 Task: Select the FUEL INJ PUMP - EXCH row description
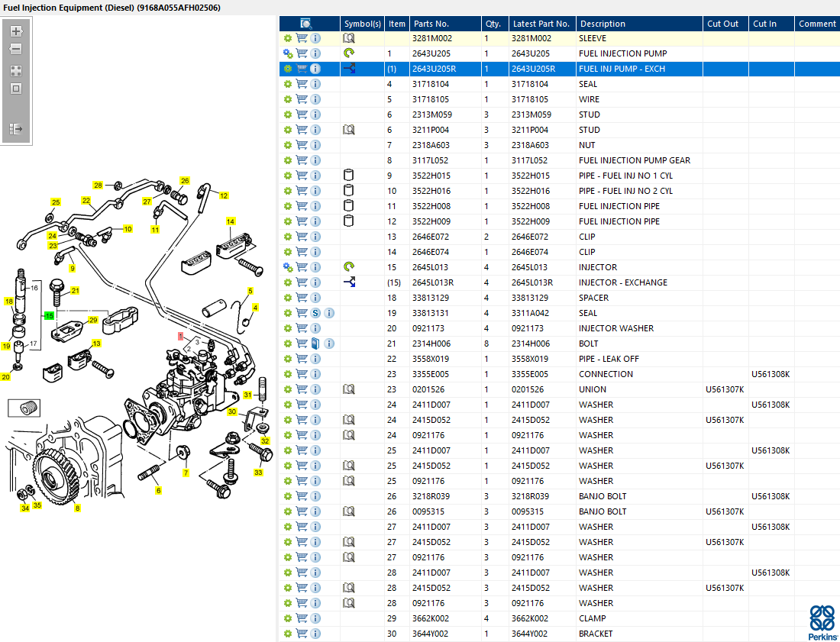(622, 69)
